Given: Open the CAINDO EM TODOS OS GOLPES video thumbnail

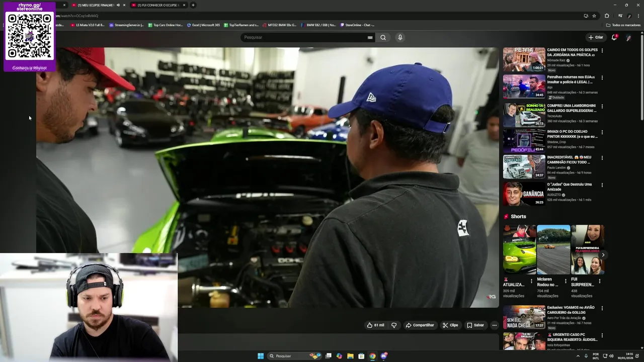Looking at the screenshot, I should point(524,59).
